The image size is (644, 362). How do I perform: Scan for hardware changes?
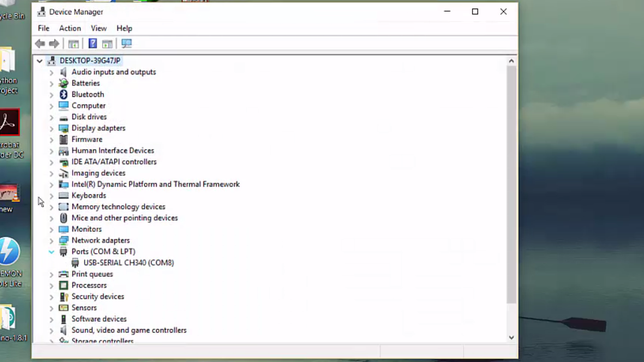click(126, 43)
